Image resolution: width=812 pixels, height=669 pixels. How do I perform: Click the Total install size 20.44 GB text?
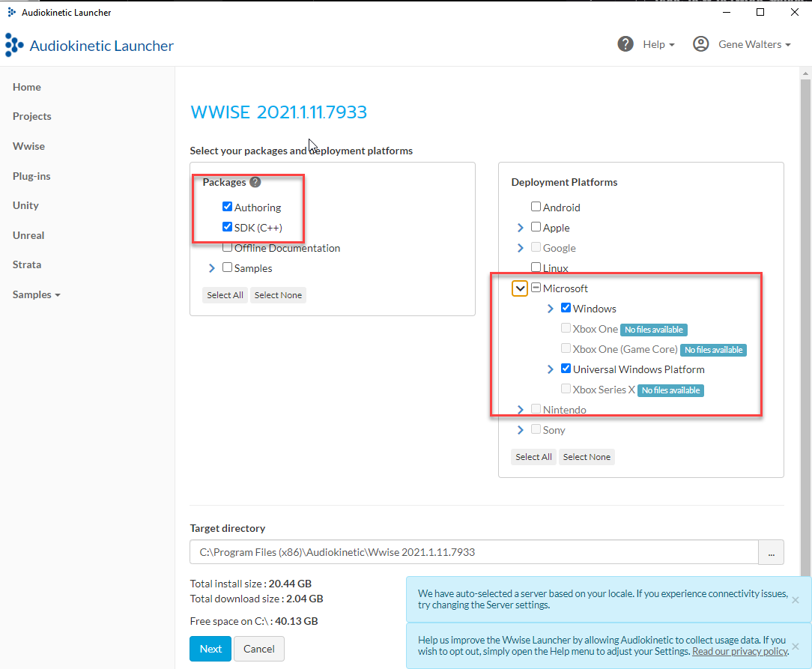(251, 584)
